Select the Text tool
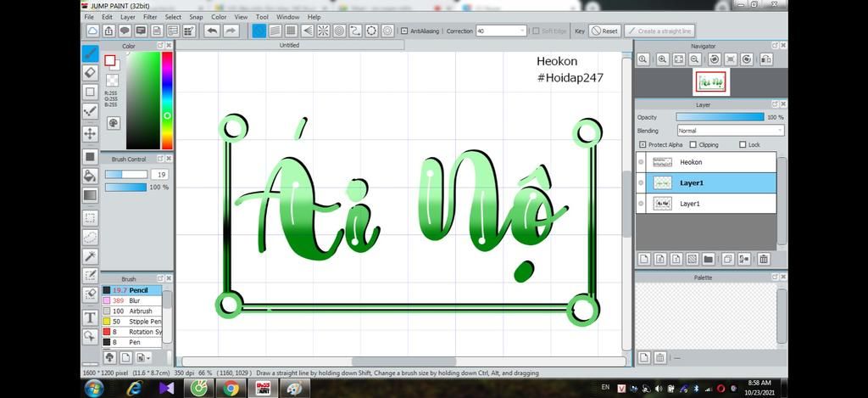 tap(90, 317)
